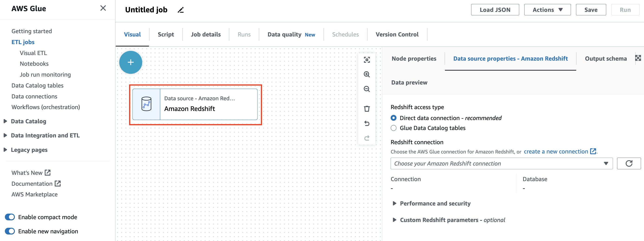644x241 pixels.
Task: Open the Job details tab
Action: coord(206,34)
